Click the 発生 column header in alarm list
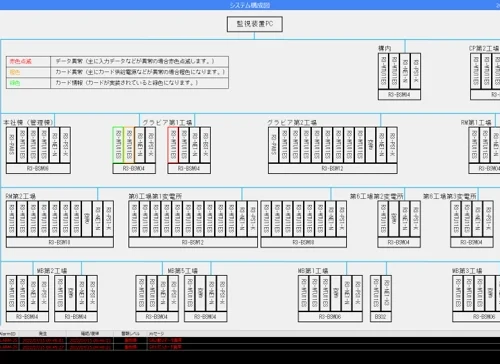 click(x=43, y=333)
